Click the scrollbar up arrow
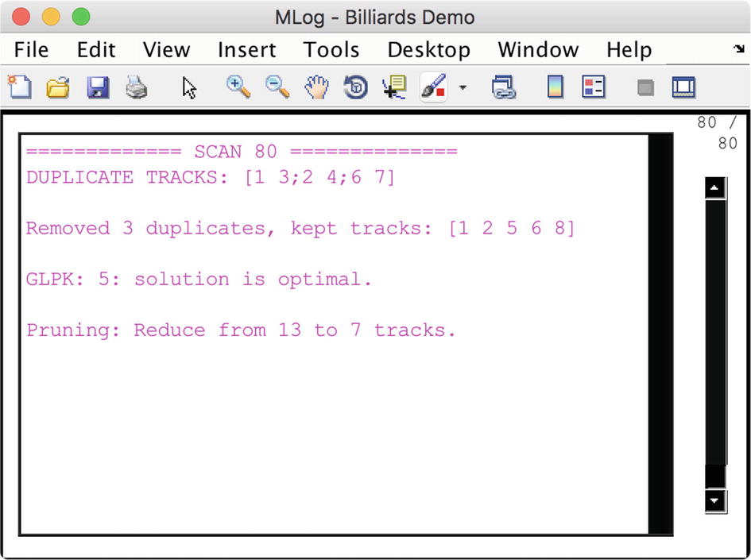Image resolution: width=751 pixels, height=560 pixels. click(714, 186)
